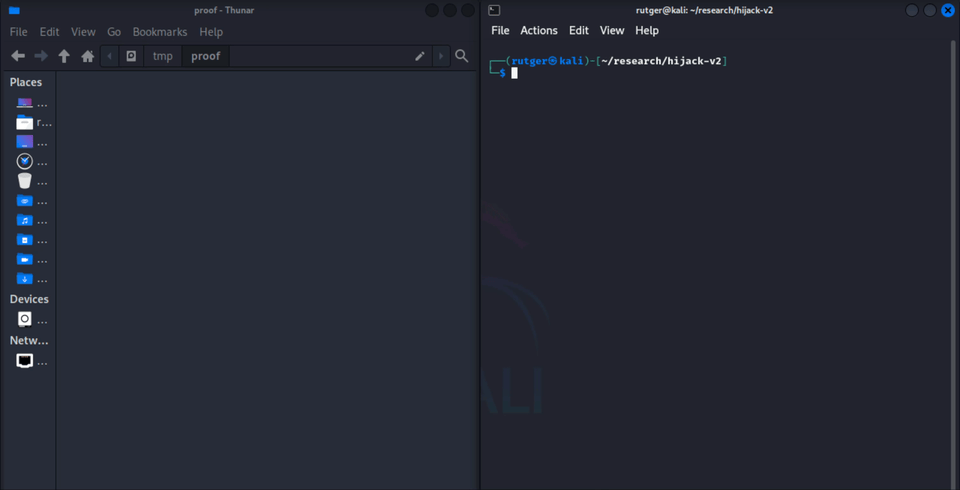Open File System disk under Devices
The height and width of the screenshot is (490, 960).
point(32,320)
